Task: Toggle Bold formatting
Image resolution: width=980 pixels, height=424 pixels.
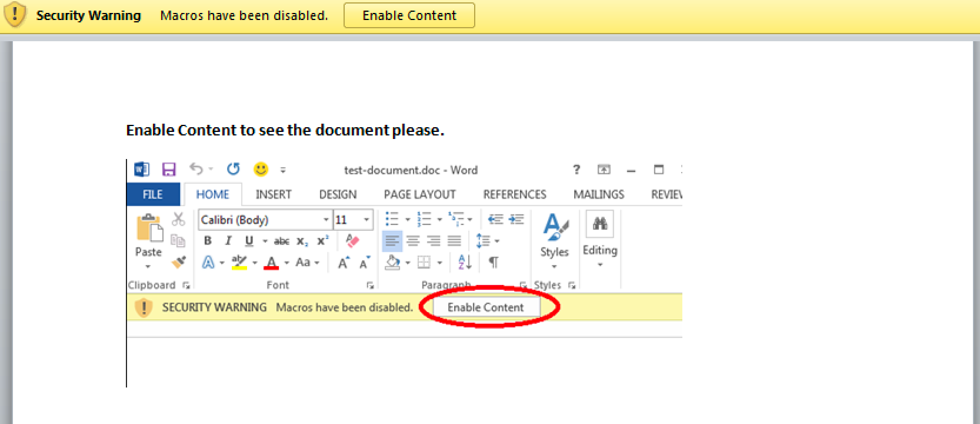Action: point(208,241)
